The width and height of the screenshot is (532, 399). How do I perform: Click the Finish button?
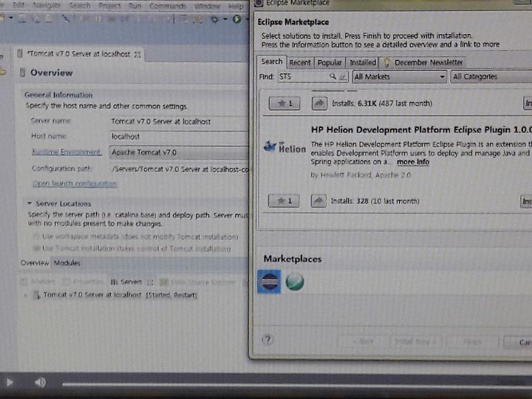472,341
